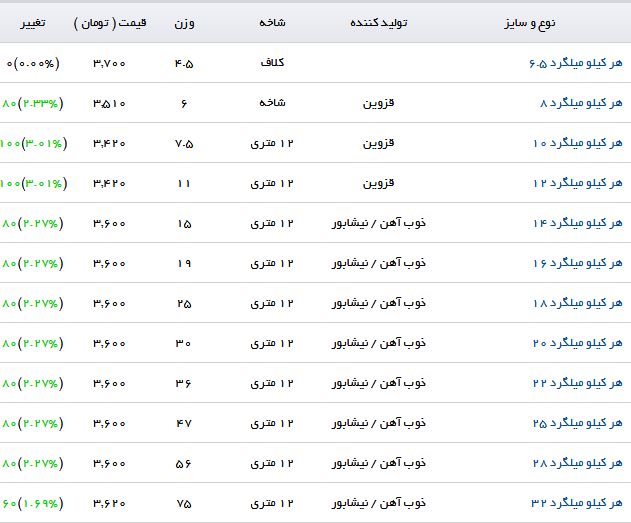Select change ۸۰(۲.۲۷%) in میلگرد ۲۵ row

[x=33, y=423]
